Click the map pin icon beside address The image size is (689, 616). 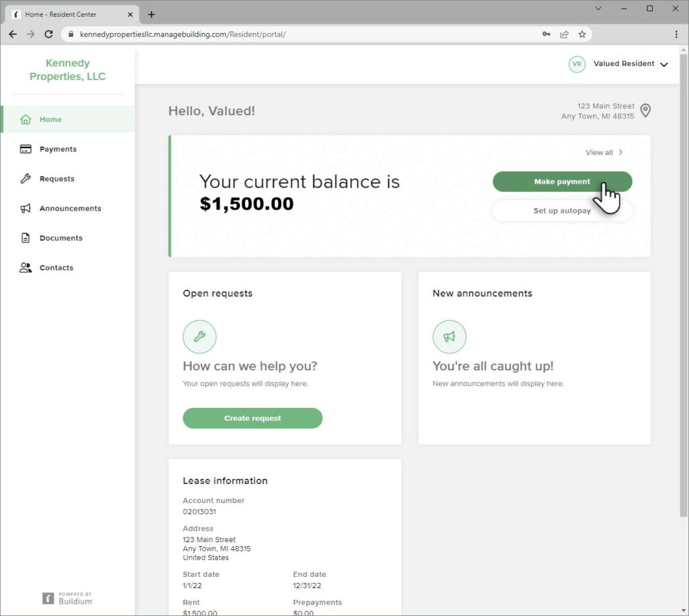click(x=645, y=111)
